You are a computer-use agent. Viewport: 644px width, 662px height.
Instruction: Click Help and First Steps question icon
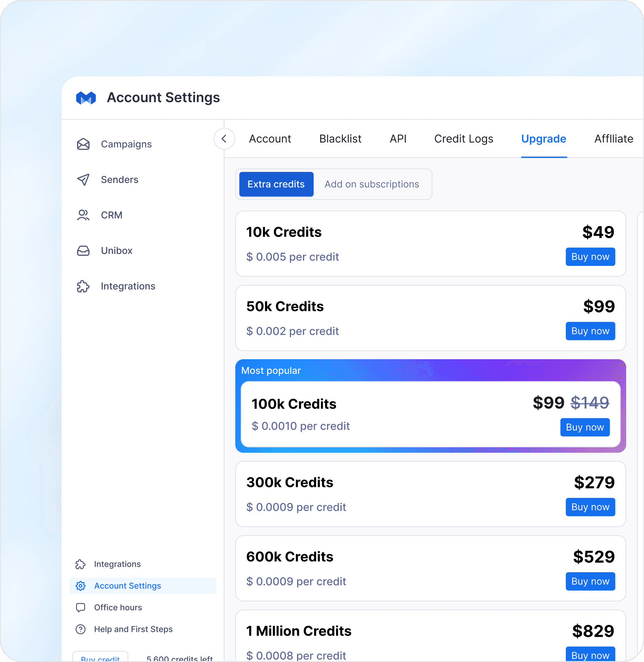80,629
